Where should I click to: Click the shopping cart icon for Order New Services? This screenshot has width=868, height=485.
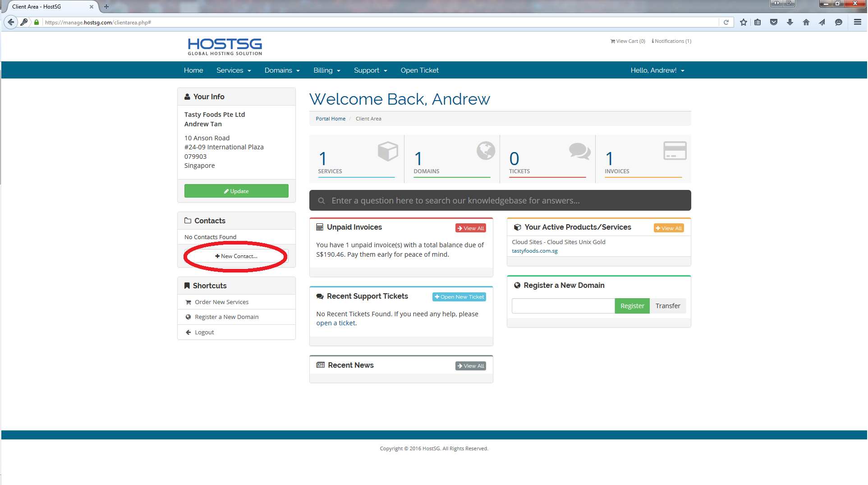point(188,302)
